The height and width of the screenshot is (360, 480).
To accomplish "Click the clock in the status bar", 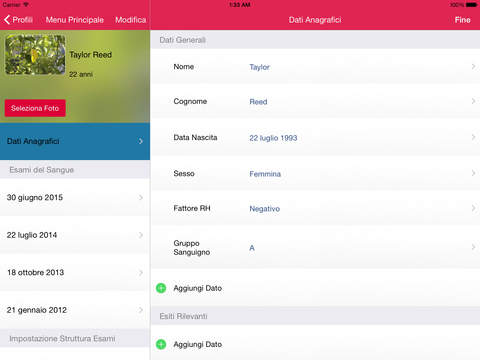I will [240, 5].
